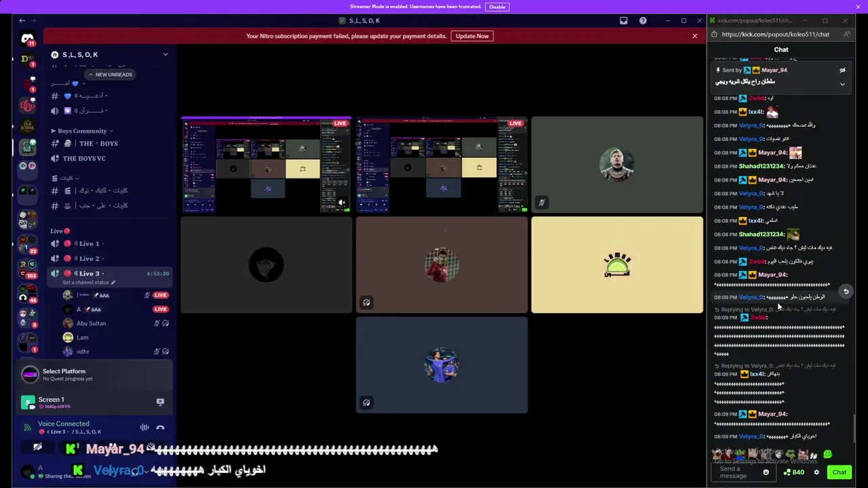This screenshot has height=488, width=868.
Task: Click the scroll-to-latest arrow in chat
Action: pos(846,291)
